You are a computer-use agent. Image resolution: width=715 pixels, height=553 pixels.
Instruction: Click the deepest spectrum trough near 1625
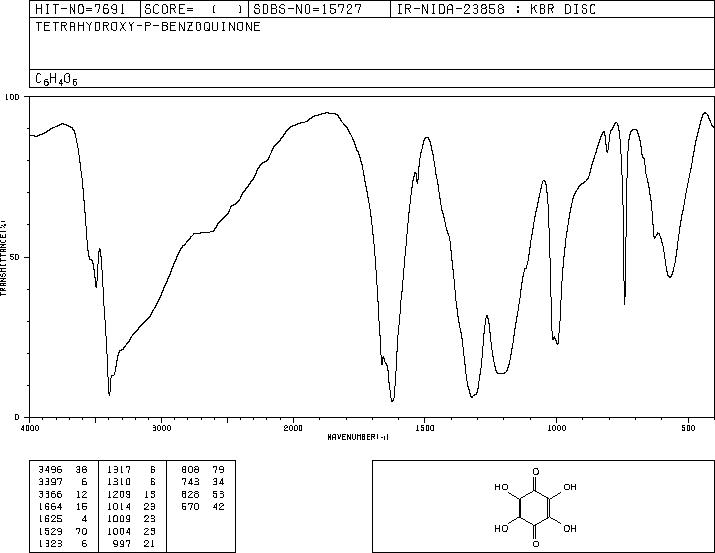click(392, 400)
